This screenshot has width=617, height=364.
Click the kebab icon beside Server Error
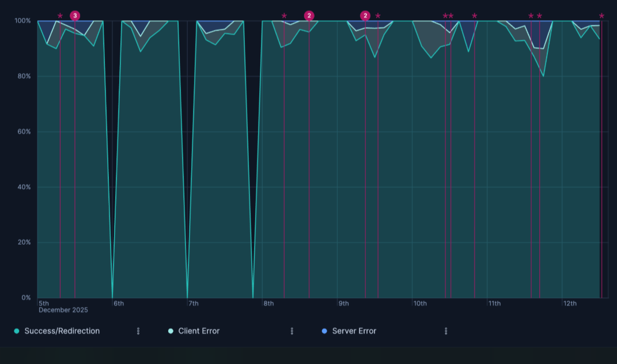(x=445, y=331)
